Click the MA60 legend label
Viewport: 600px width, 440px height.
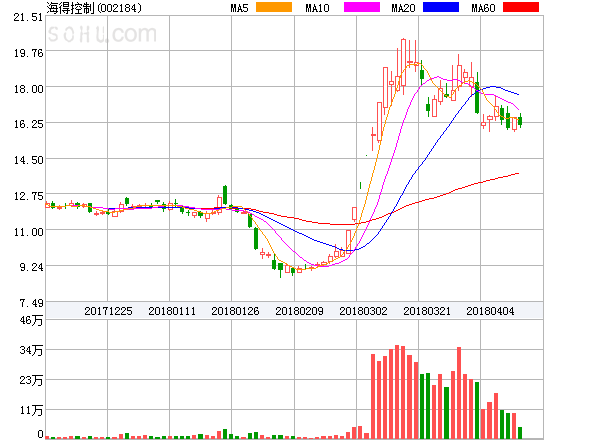(x=483, y=8)
